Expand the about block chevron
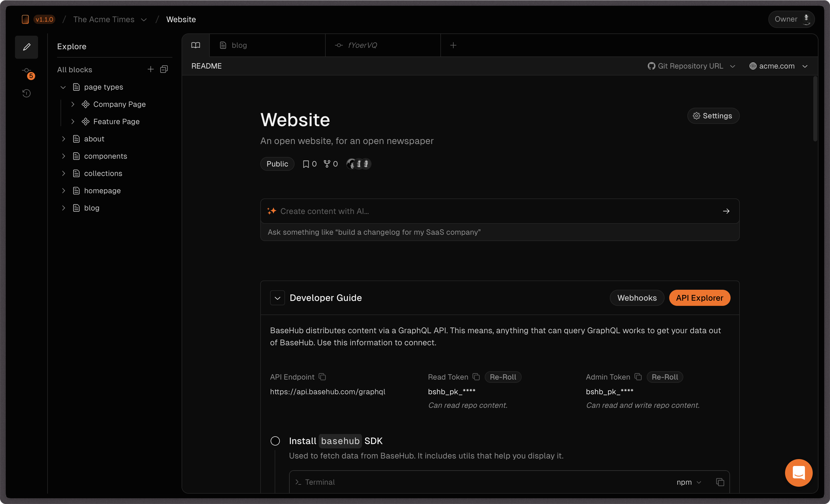The image size is (830, 504). pyautogui.click(x=63, y=139)
